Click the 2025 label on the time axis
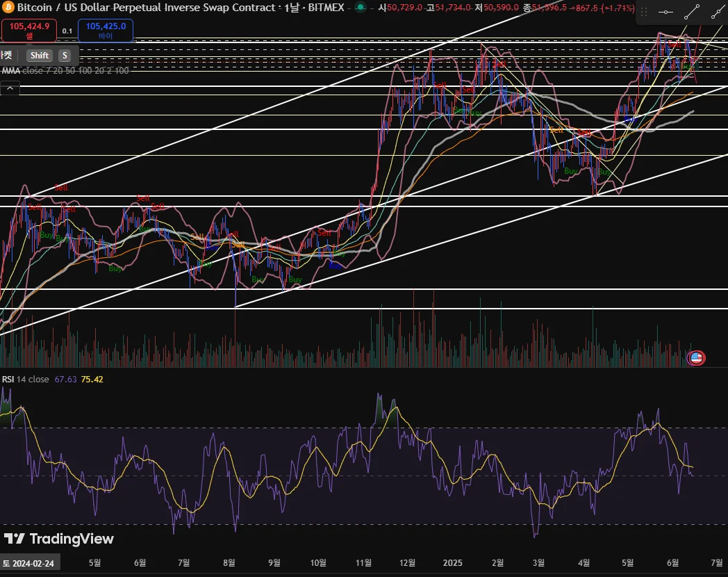 point(453,562)
